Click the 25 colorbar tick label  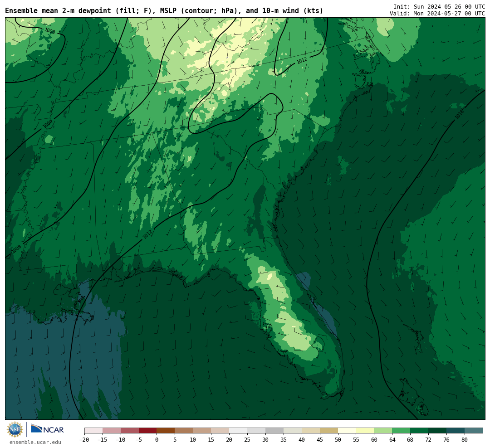248,440
